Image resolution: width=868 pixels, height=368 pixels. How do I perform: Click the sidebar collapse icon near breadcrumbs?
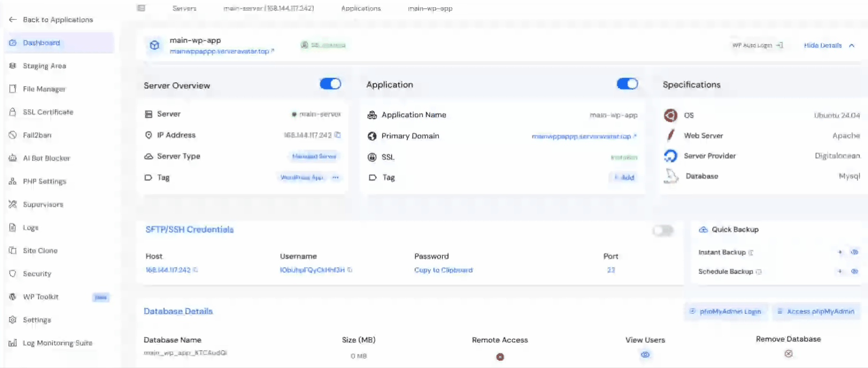[141, 8]
